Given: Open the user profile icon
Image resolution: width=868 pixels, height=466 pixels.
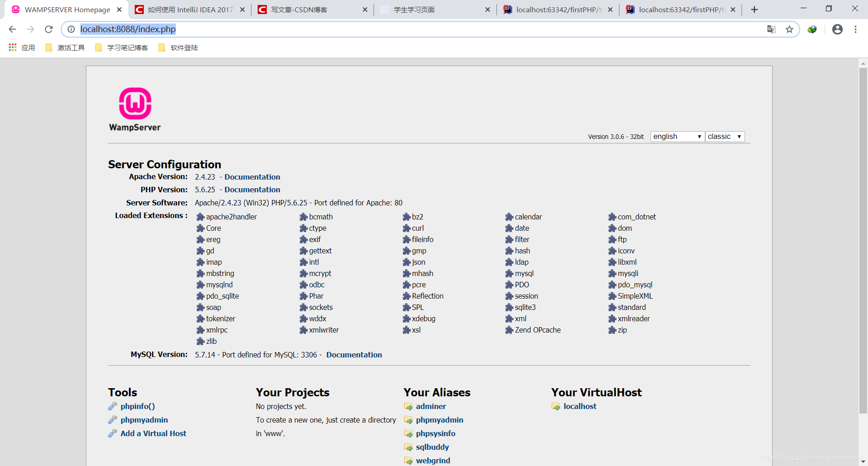Looking at the screenshot, I should [x=837, y=29].
